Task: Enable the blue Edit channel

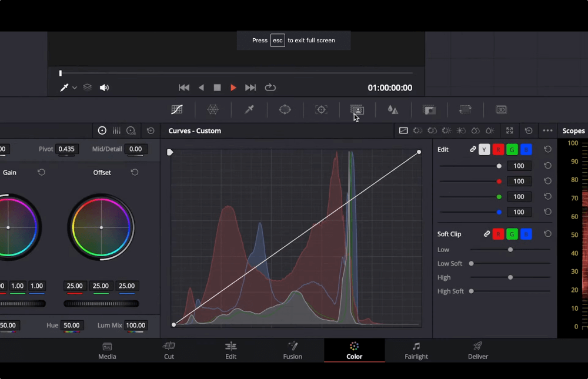Action: [x=526, y=150]
